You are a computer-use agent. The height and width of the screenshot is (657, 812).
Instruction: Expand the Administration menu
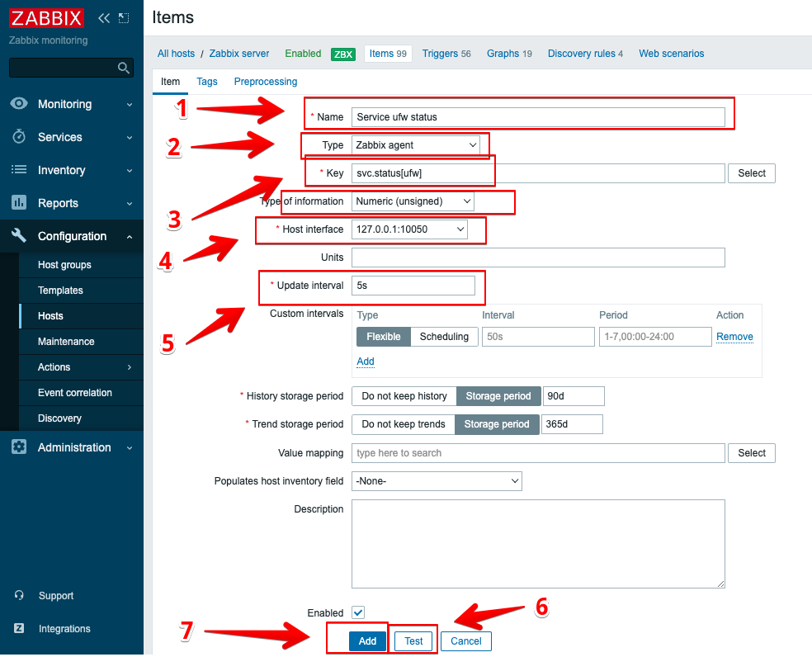[x=129, y=447]
